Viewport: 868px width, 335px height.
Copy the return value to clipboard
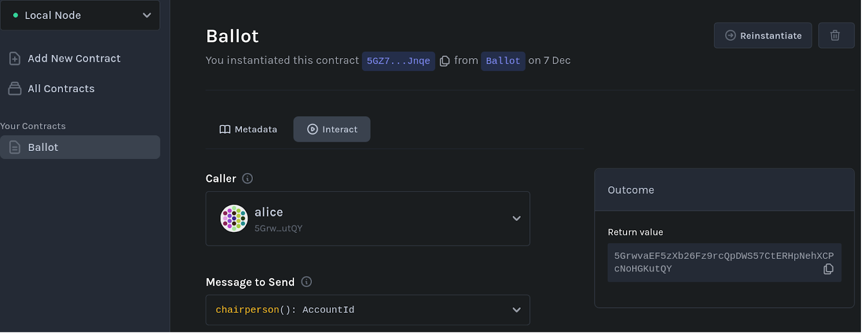(x=828, y=269)
